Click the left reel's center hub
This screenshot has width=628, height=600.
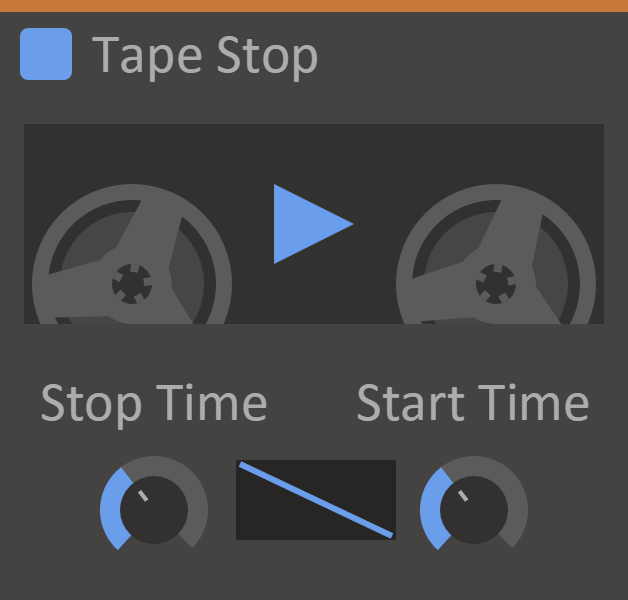click(x=131, y=283)
